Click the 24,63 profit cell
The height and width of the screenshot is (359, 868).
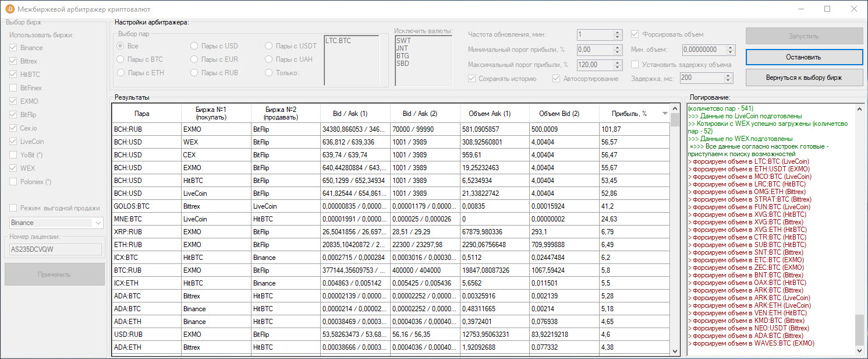click(x=635, y=219)
